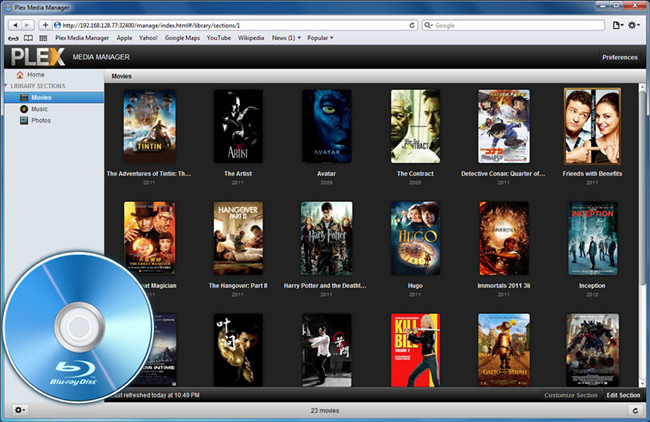Open the Plex Media Manager bookmark
The height and width of the screenshot is (422, 650).
(x=82, y=38)
